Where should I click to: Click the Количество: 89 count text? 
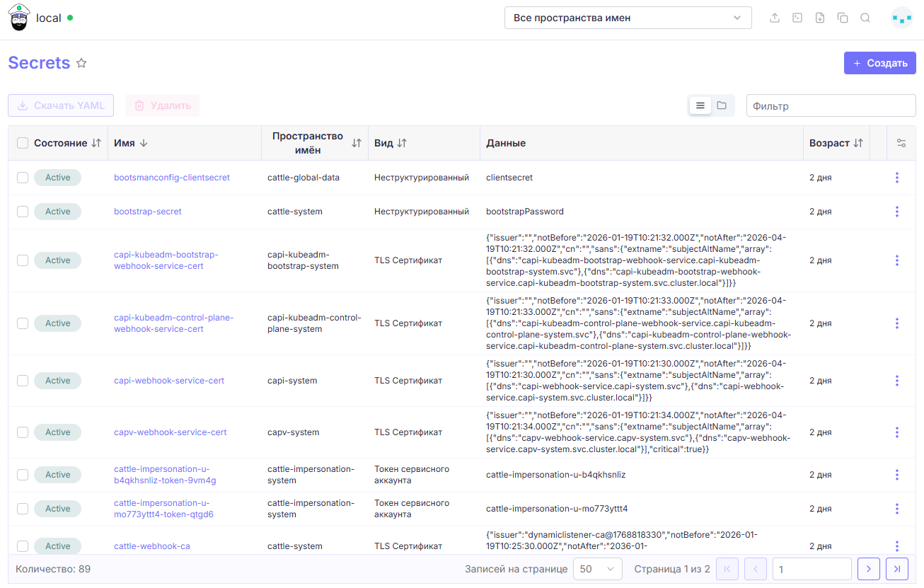point(53,569)
